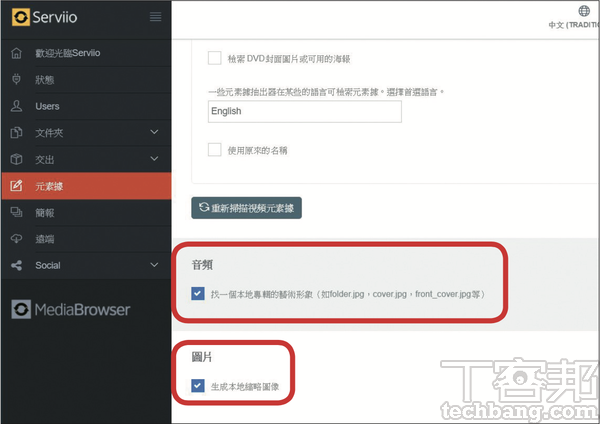Disable 生成本地縮略圖像 checkbox
Image resolution: width=600 pixels, height=424 pixels.
[x=199, y=385]
